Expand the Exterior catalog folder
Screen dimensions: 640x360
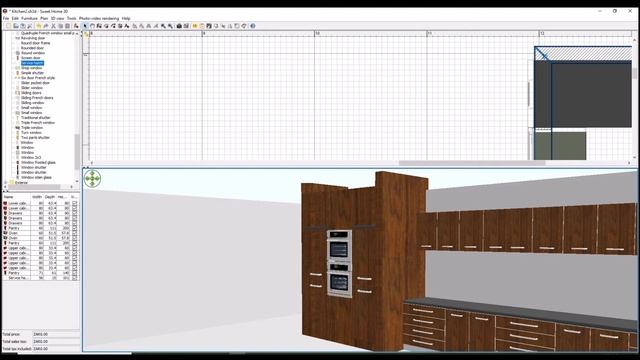[5, 182]
